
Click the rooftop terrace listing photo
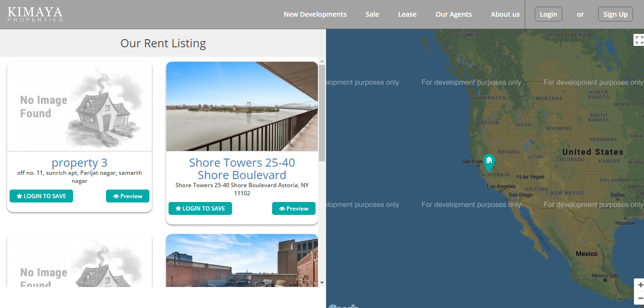[242, 260]
